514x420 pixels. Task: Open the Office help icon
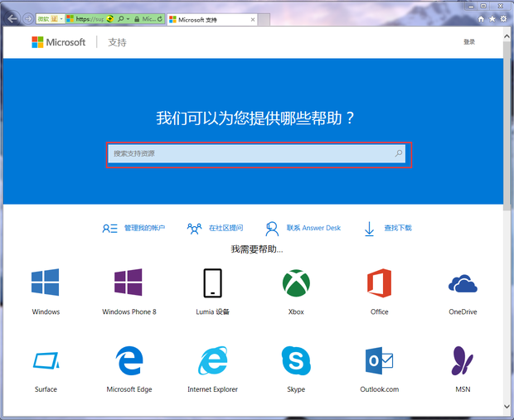[379, 282]
